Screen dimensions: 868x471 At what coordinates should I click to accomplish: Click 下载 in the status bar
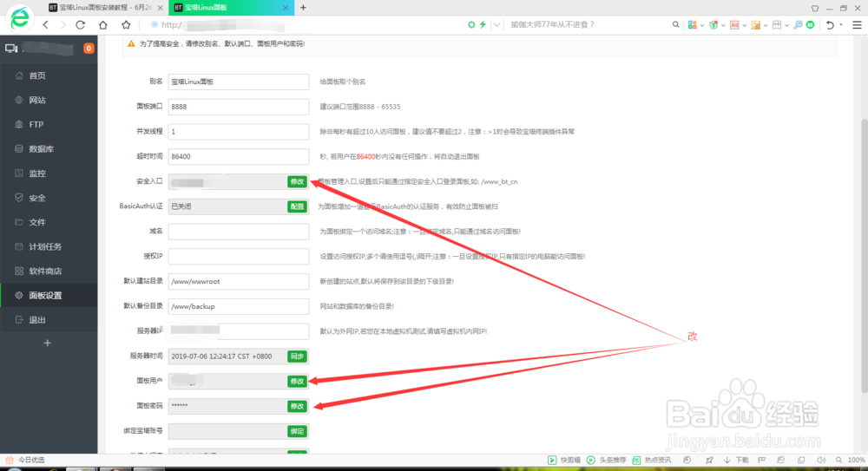pyautogui.click(x=736, y=460)
